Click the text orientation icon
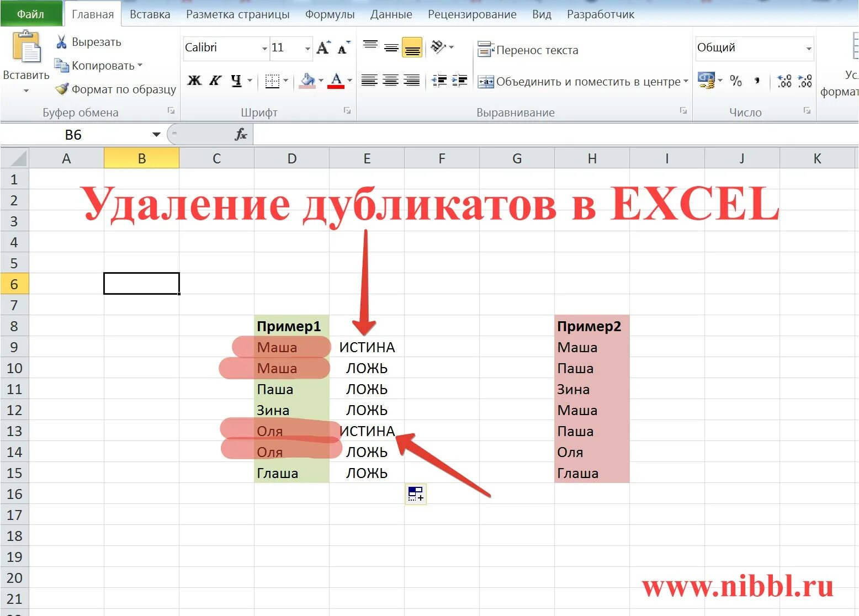Screen dimensions: 859x616 pyautogui.click(x=438, y=47)
